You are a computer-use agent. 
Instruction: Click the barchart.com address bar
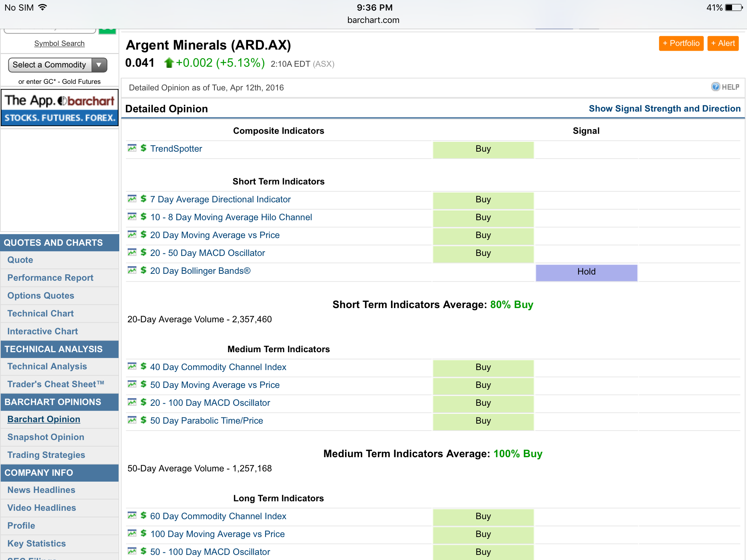(x=373, y=20)
